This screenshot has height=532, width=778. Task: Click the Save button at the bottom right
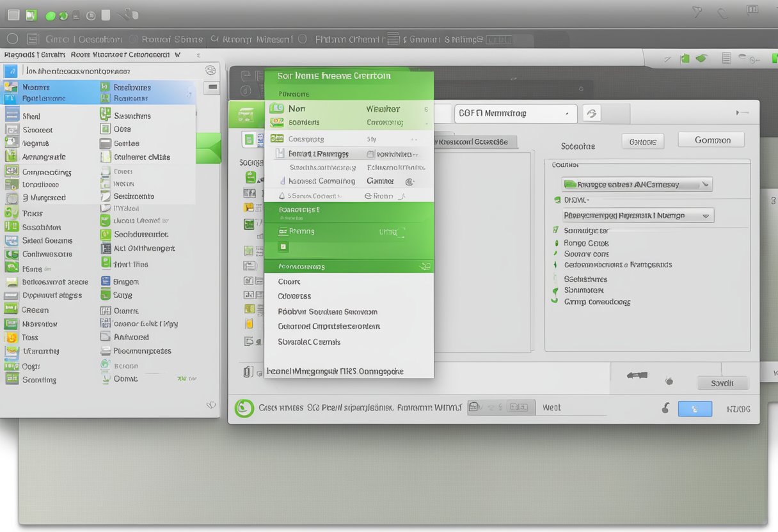coord(723,382)
